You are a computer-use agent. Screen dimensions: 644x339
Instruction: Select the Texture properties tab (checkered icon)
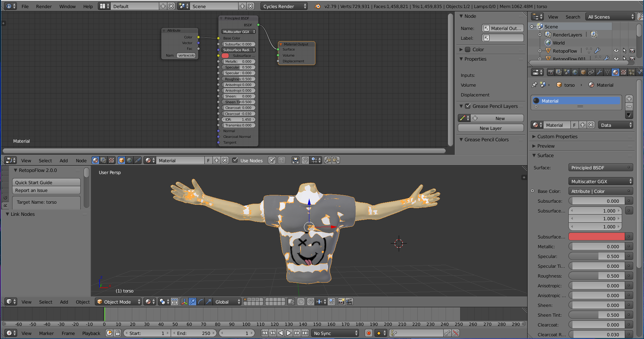pos(623,72)
